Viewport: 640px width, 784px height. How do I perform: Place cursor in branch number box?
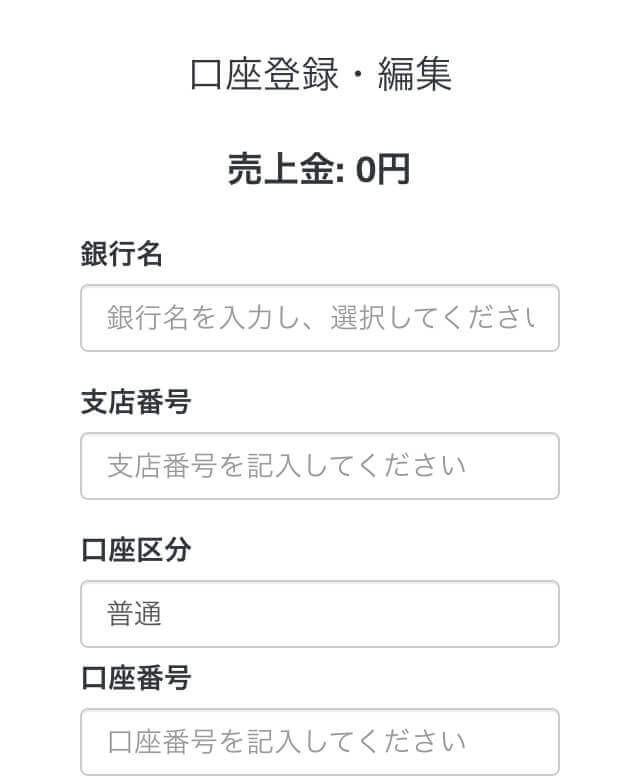[320, 466]
